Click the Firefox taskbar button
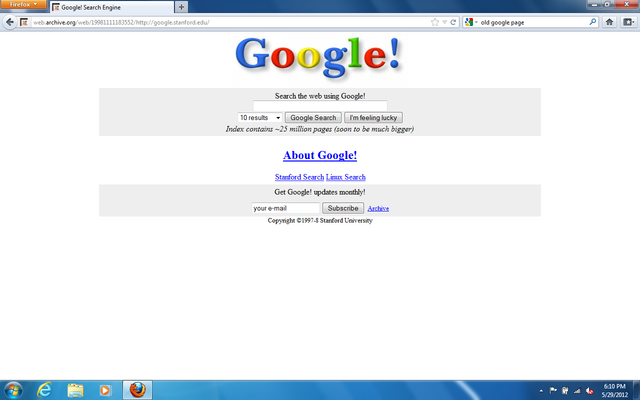The width and height of the screenshot is (640, 400). [138, 390]
